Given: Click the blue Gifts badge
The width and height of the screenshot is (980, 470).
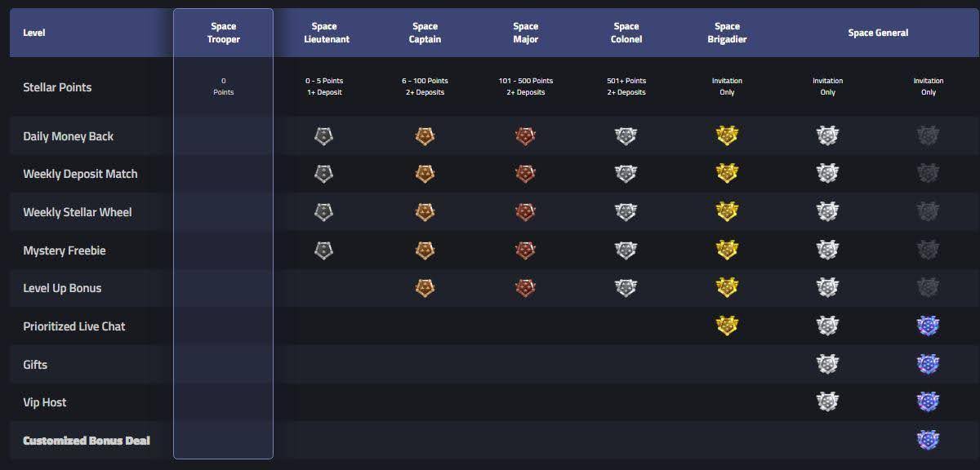Looking at the screenshot, I should click(928, 365).
